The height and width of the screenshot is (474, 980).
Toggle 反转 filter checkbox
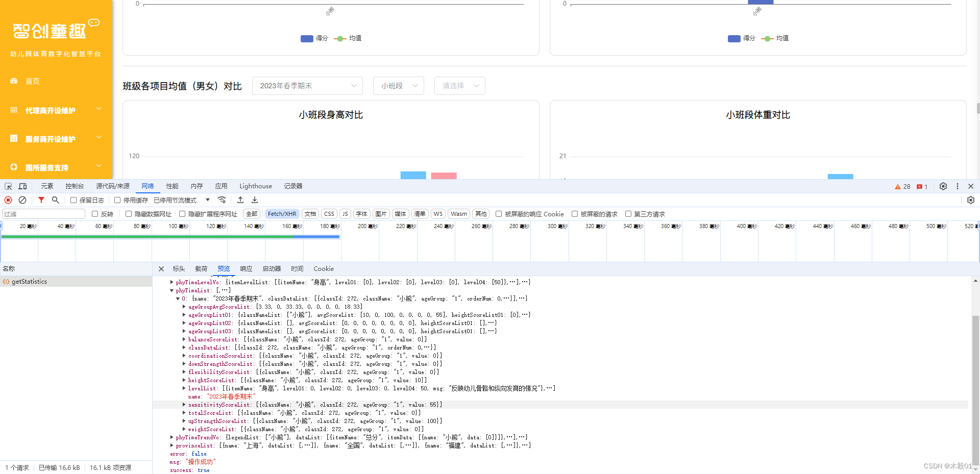coord(95,214)
